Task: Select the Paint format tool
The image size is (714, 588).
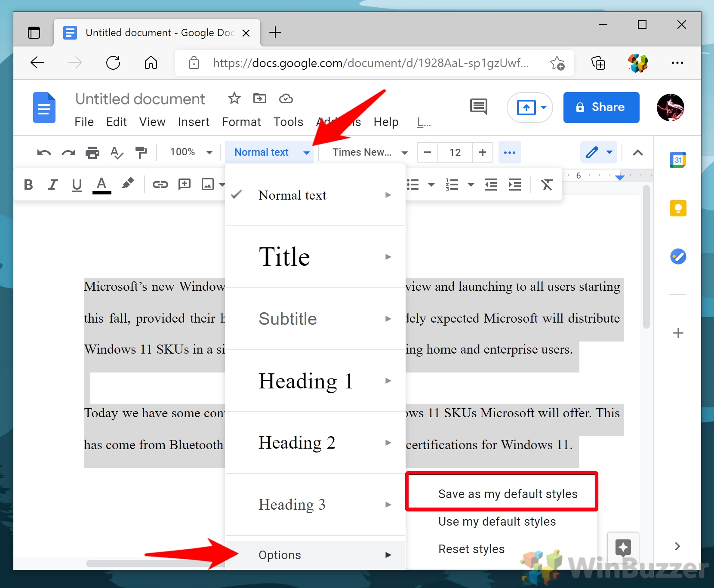Action: pos(141,153)
